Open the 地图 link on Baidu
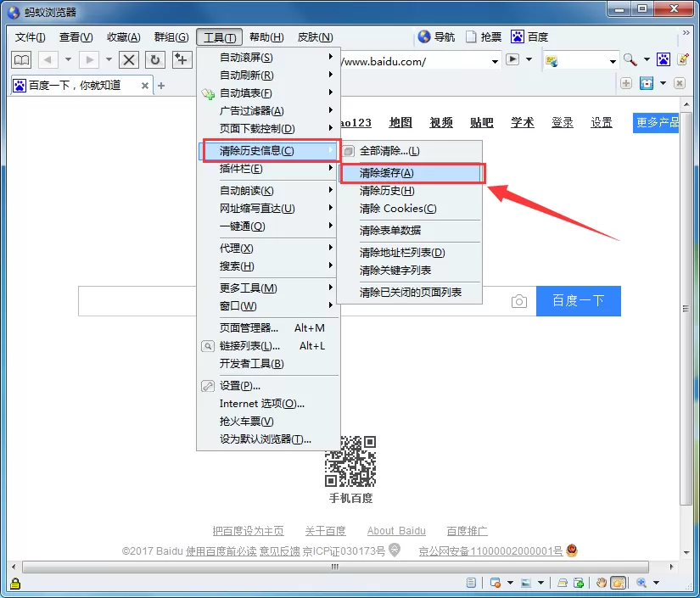The width and height of the screenshot is (700, 598). point(400,122)
